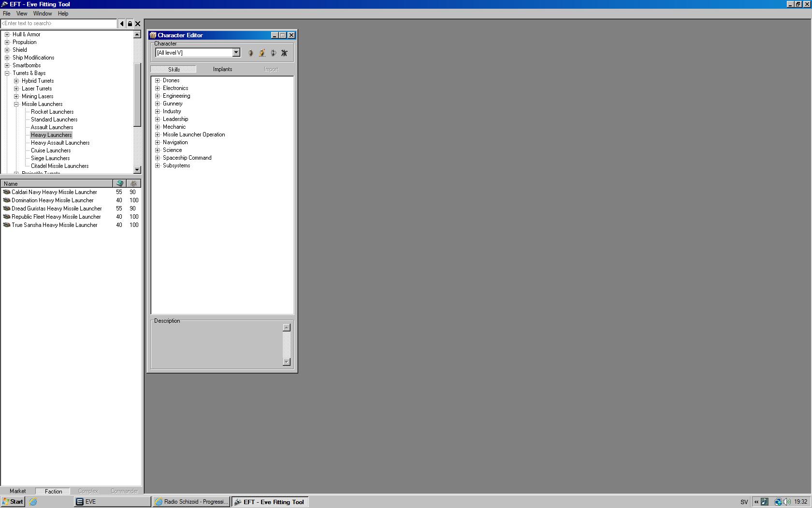Viewport: 812px width, 508px height.
Task: Open the Window menu
Action: click(43, 14)
